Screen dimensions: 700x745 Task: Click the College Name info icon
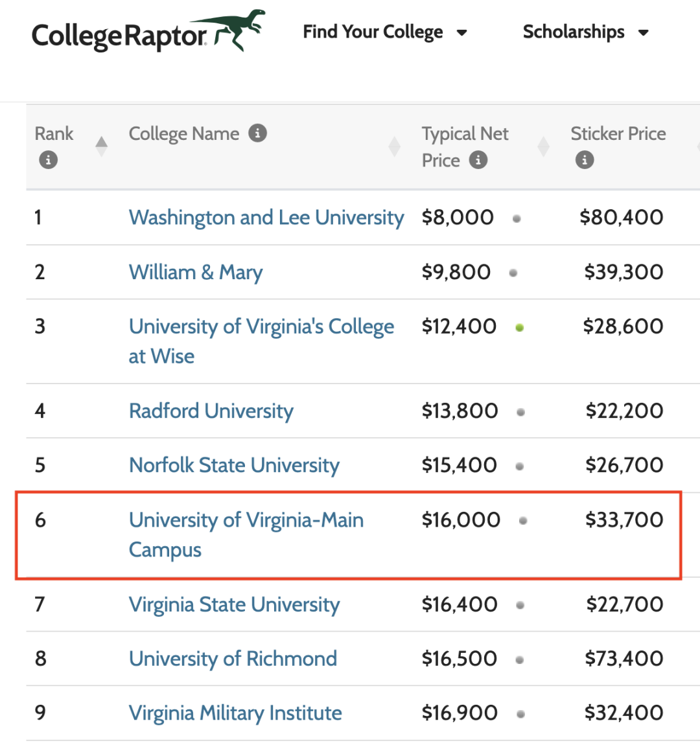257,133
